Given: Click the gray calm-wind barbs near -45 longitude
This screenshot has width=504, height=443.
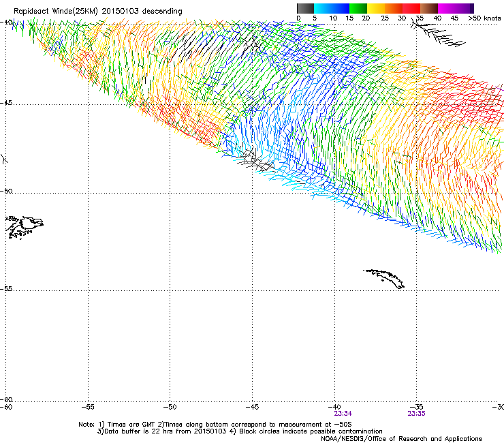Looking at the screenshot, I should pyautogui.click(x=256, y=161).
